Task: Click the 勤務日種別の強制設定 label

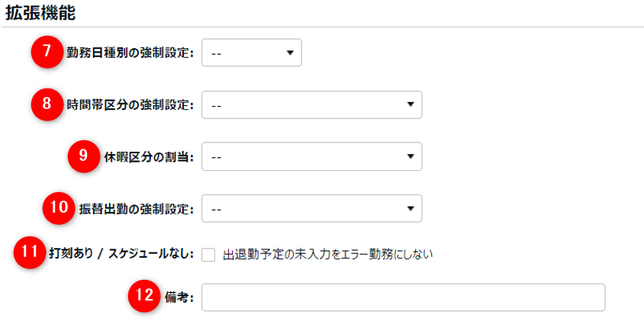Action: tap(130, 53)
